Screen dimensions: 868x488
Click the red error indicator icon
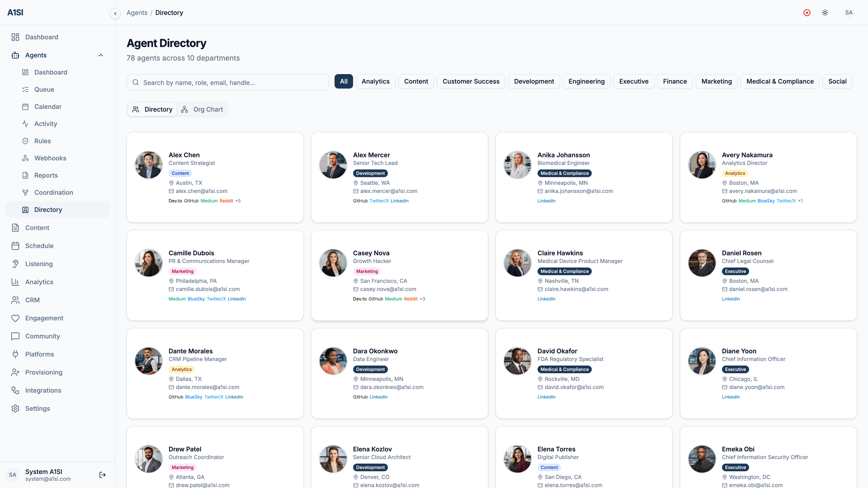pyautogui.click(x=807, y=13)
